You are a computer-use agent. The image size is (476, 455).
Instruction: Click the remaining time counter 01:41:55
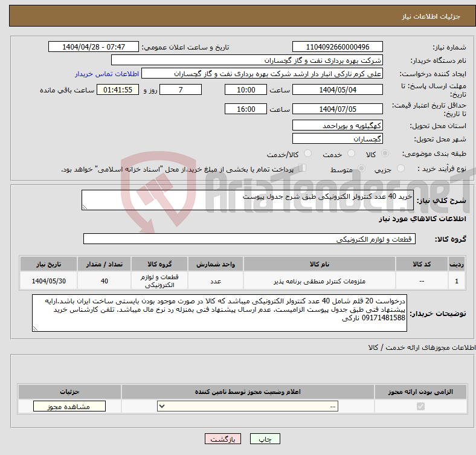[118, 89]
